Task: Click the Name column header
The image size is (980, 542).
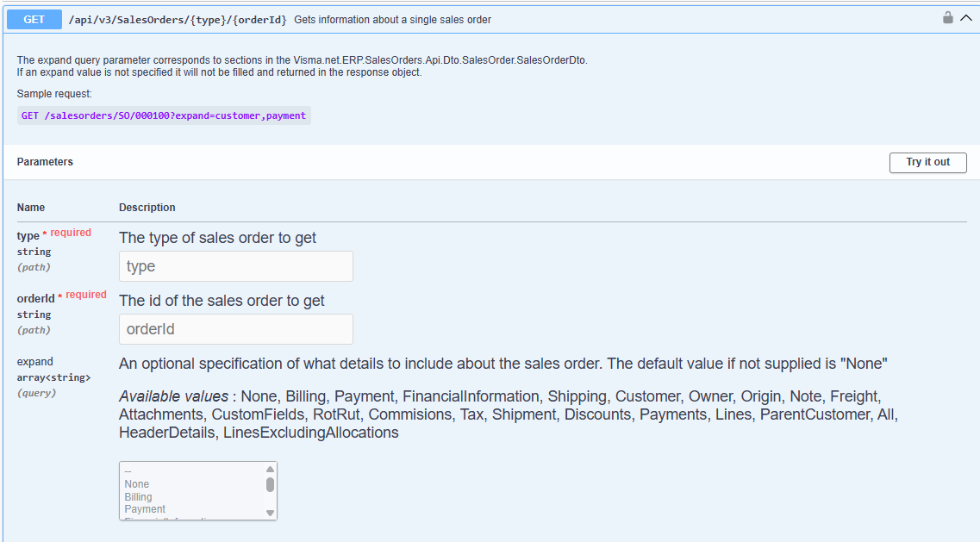Action: 31,208
